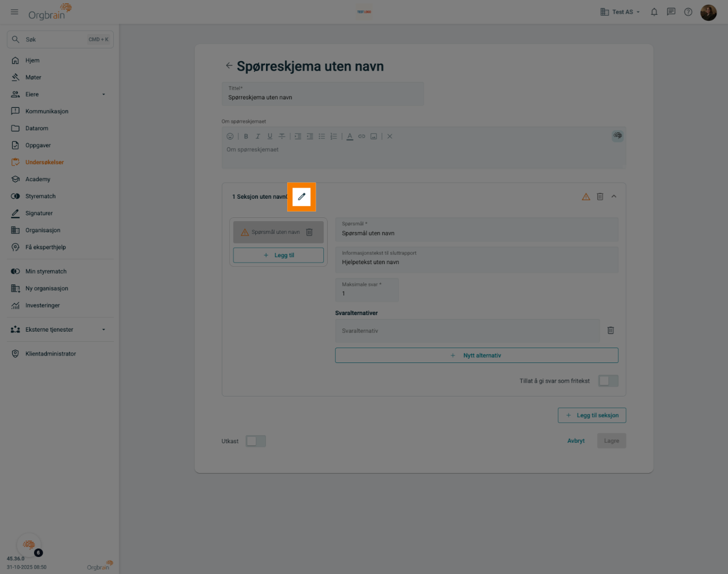Image resolution: width=728 pixels, height=574 pixels.
Task: Click the Spørsmål text field
Action: (476, 230)
